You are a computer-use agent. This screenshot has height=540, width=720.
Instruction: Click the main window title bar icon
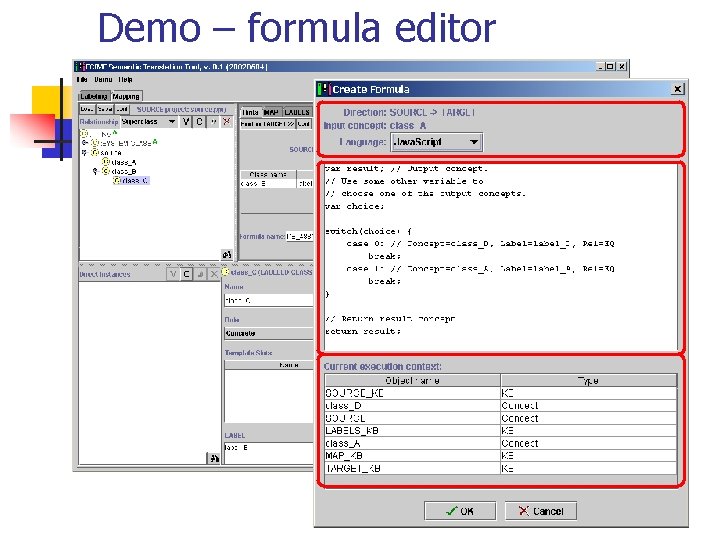[x=80, y=67]
